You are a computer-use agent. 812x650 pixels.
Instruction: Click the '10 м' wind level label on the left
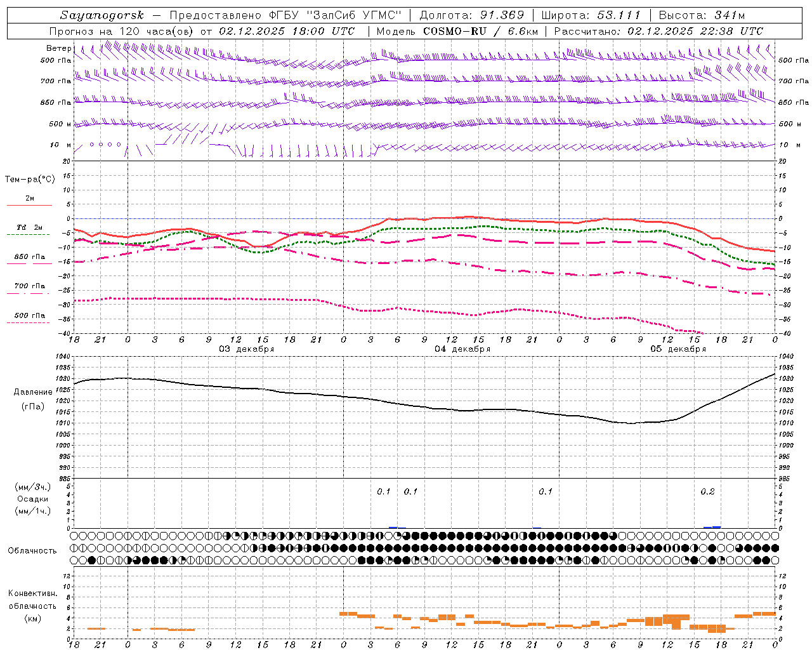60,145
